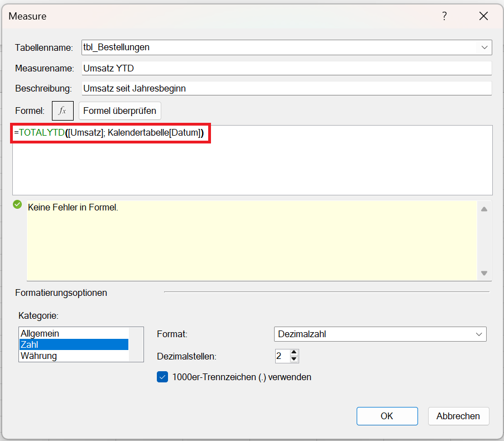Close the Measure dialog with X
Image resolution: width=504 pixels, height=441 pixels.
coord(483,16)
